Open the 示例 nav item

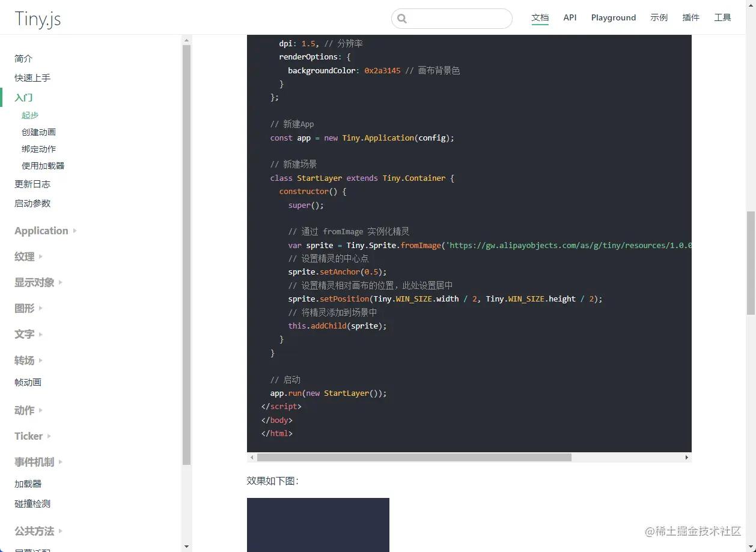659,17
